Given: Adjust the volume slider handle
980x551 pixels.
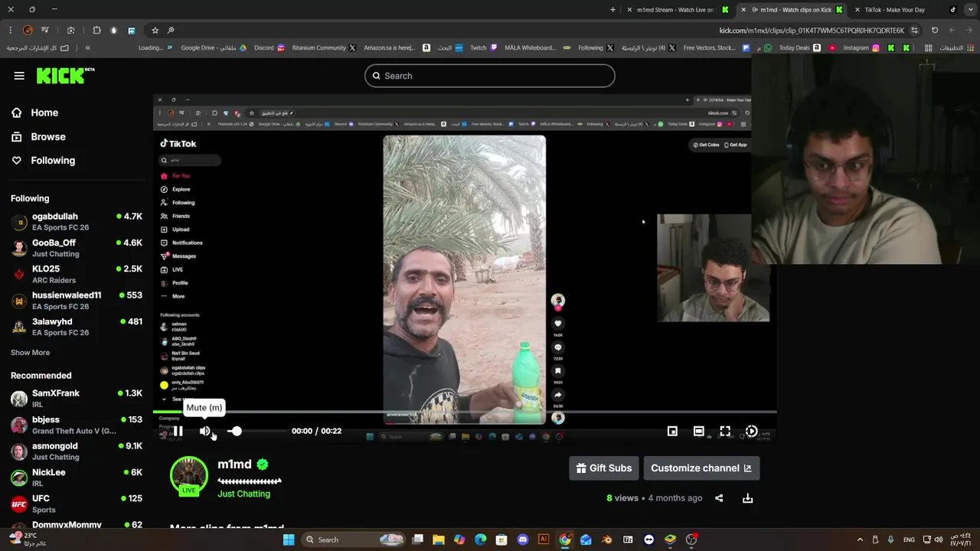Looking at the screenshot, I should pyautogui.click(x=236, y=431).
